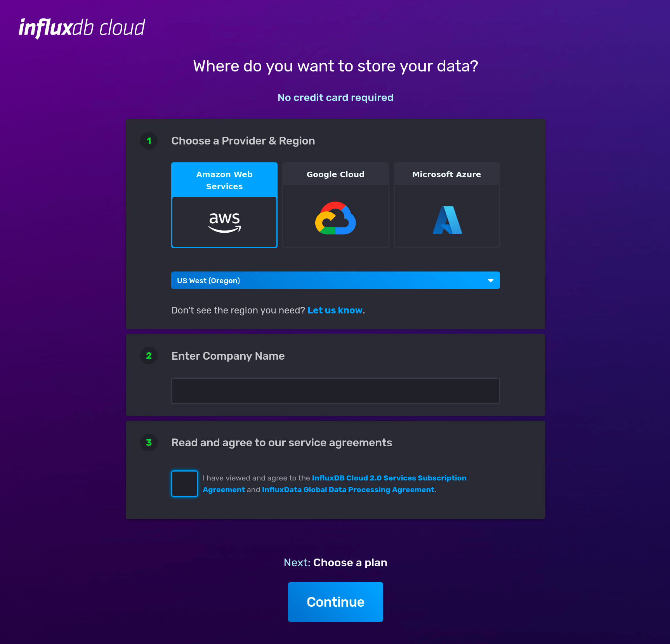
Task: Click the dropdown chevron on the region selector
Action: [490, 280]
